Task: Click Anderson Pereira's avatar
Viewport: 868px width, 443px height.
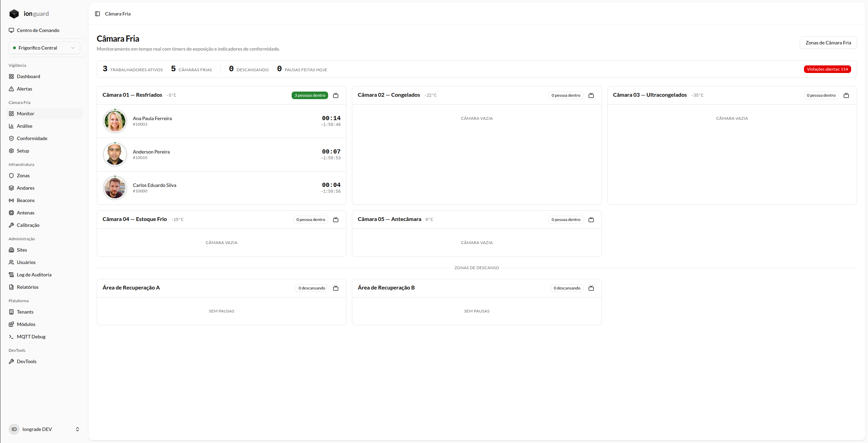Action: click(x=115, y=155)
